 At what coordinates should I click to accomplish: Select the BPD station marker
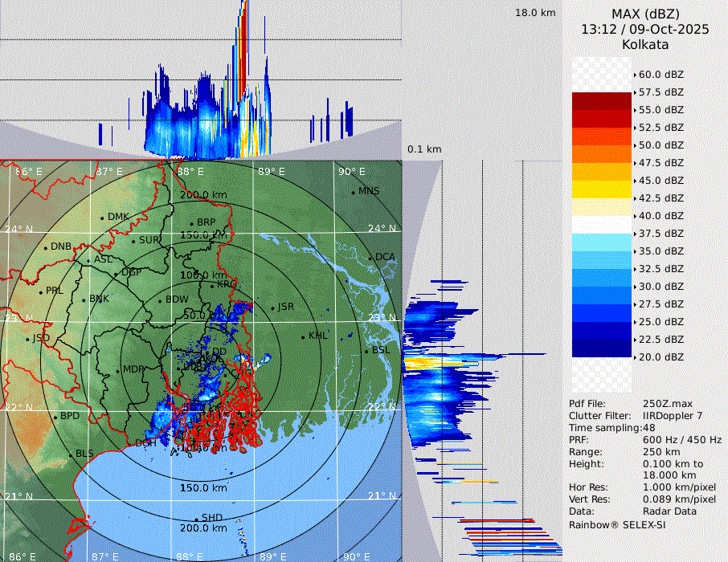[x=55, y=417]
